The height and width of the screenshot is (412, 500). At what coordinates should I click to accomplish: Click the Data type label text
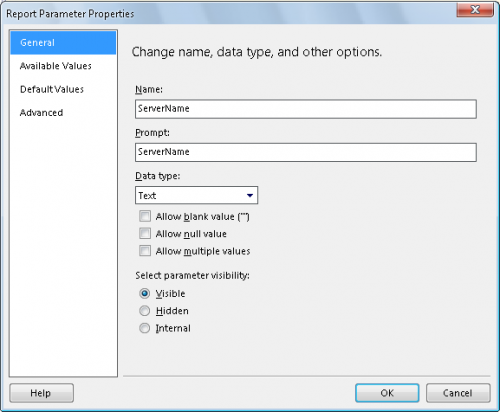click(x=158, y=176)
